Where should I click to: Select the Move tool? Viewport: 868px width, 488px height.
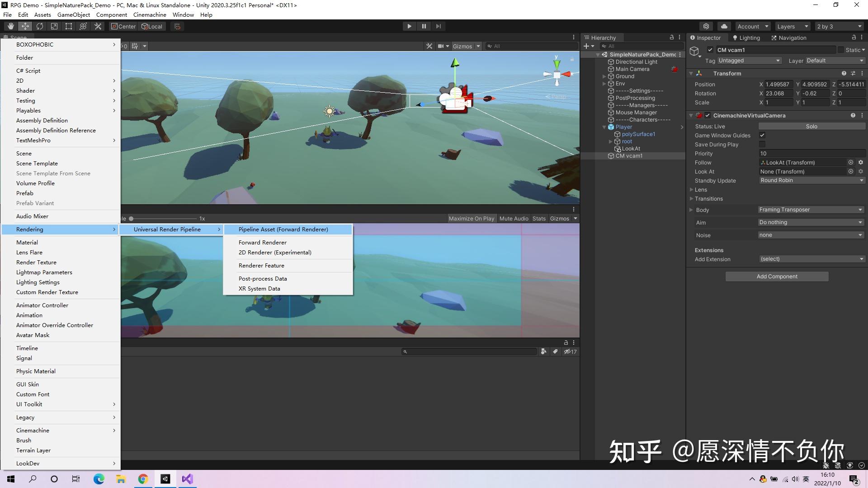click(x=25, y=26)
